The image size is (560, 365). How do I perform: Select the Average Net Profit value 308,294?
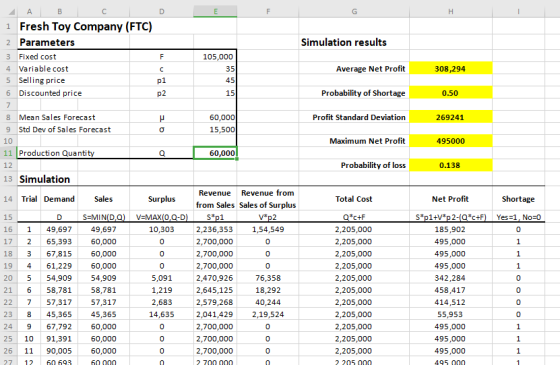coord(451,69)
